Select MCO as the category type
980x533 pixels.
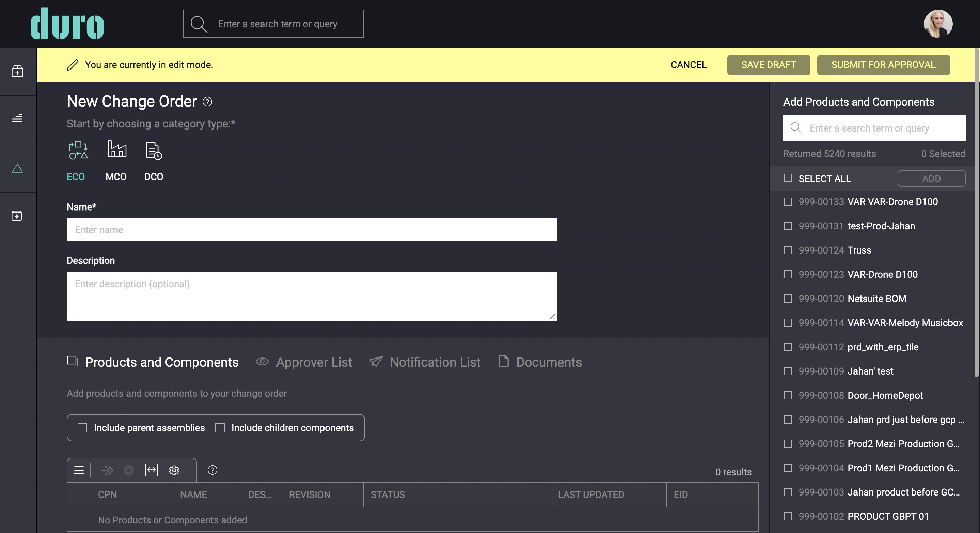tap(116, 160)
